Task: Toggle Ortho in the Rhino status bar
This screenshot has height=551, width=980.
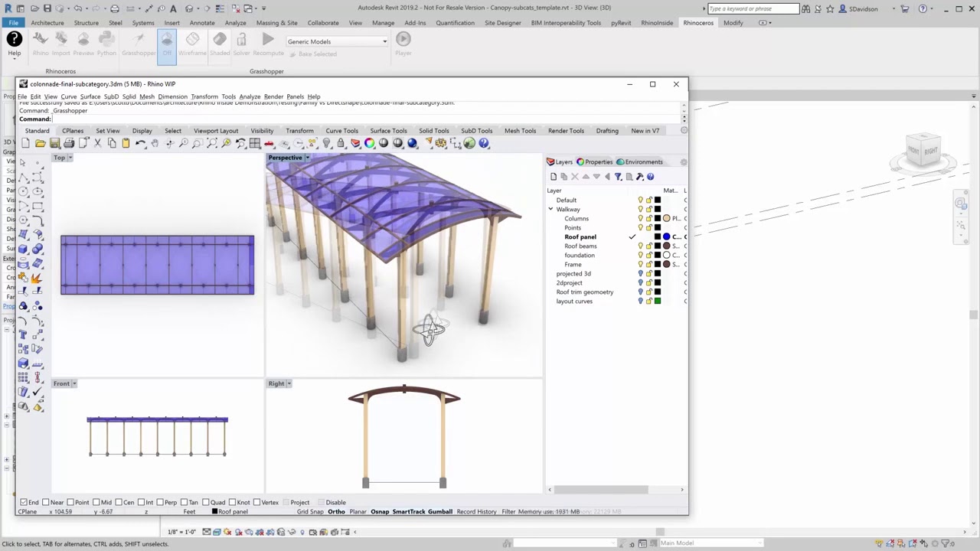Action: [x=336, y=512]
